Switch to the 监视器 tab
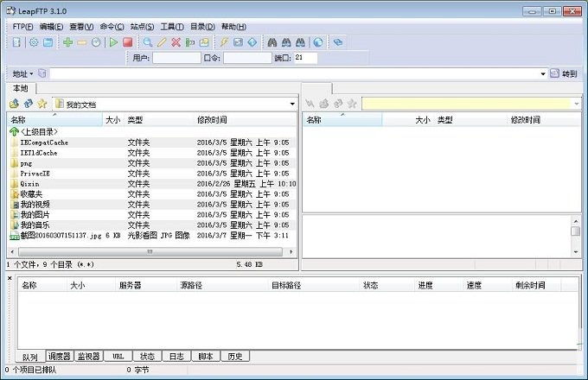 (x=88, y=356)
